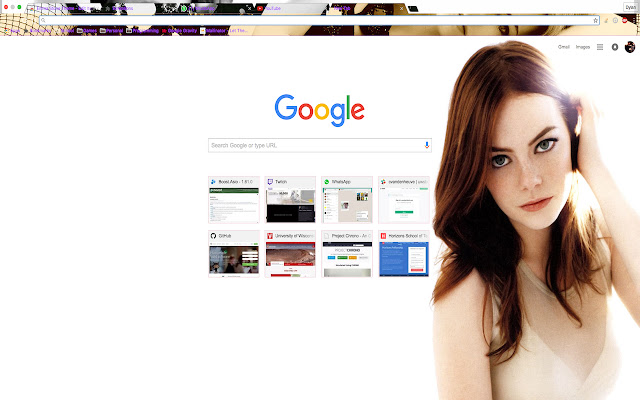
Task: Open the Apps bookmark shortcut
Action: click(x=12, y=31)
